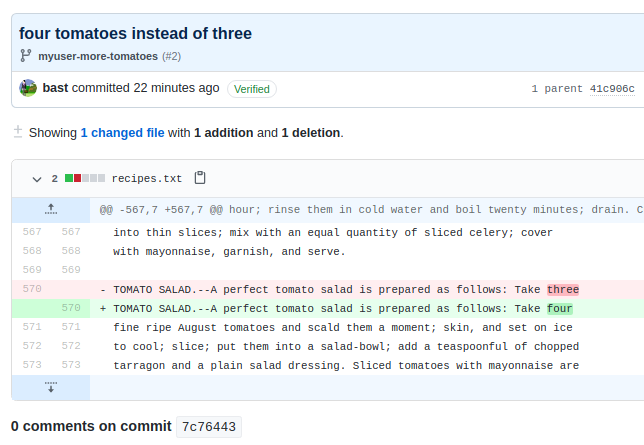This screenshot has height=445, width=644.
Task: Copy the recipes.txt file path
Action: [200, 178]
